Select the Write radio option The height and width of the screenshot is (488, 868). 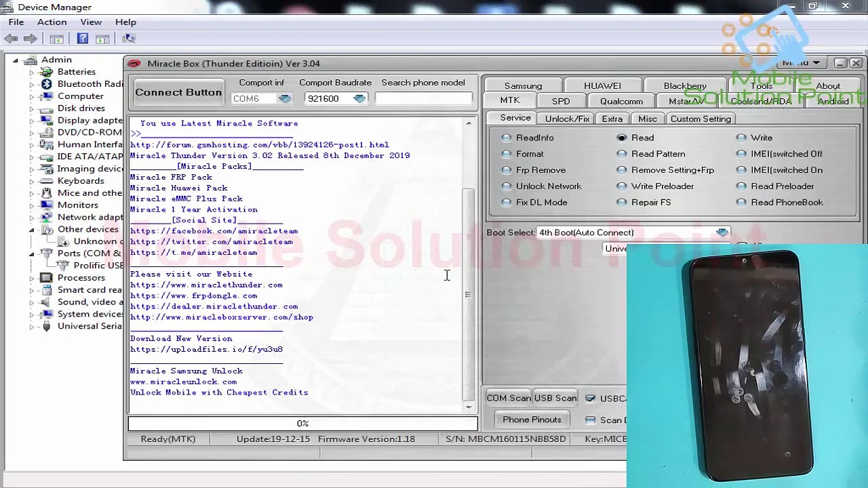coord(741,138)
